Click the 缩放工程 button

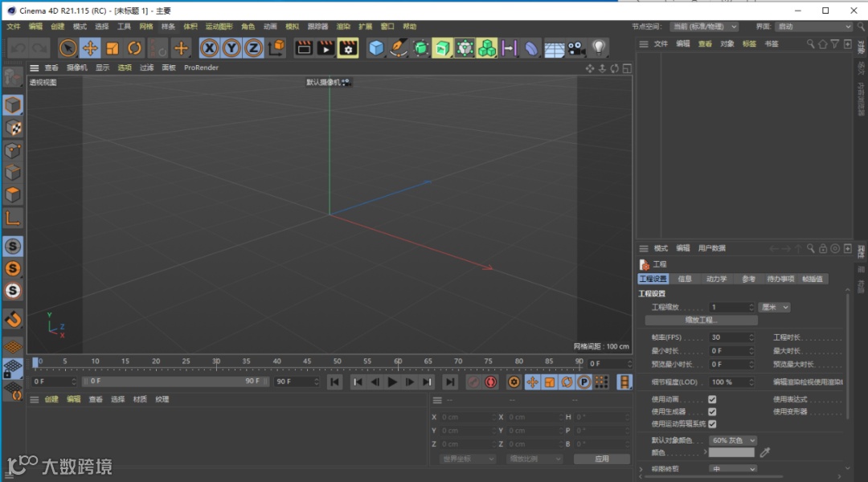pyautogui.click(x=701, y=320)
